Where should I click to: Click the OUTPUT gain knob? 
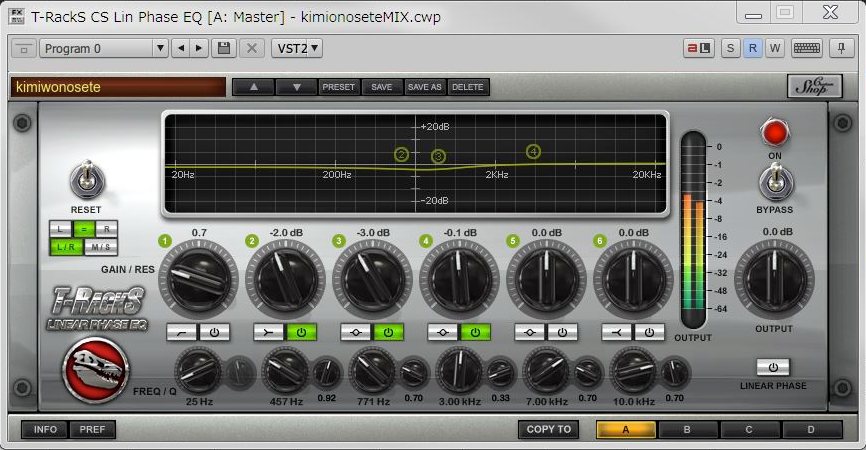(x=774, y=280)
